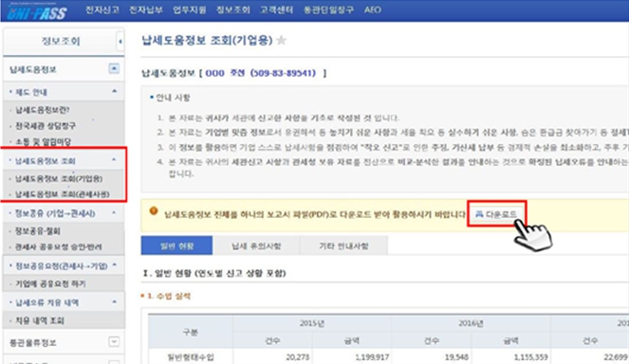629x364 pixels.
Task: Collapse the 납세도움정보 sidebar section
Action: click(x=114, y=69)
